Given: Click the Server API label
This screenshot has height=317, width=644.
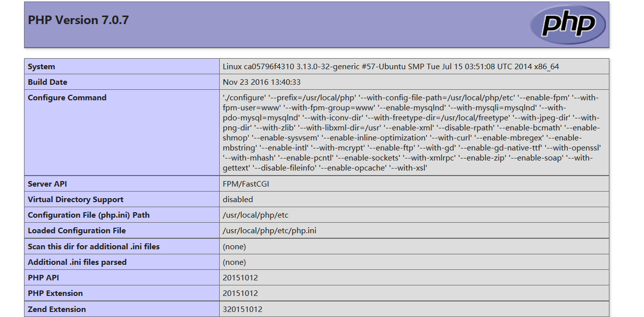Looking at the screenshot, I should (47, 184).
